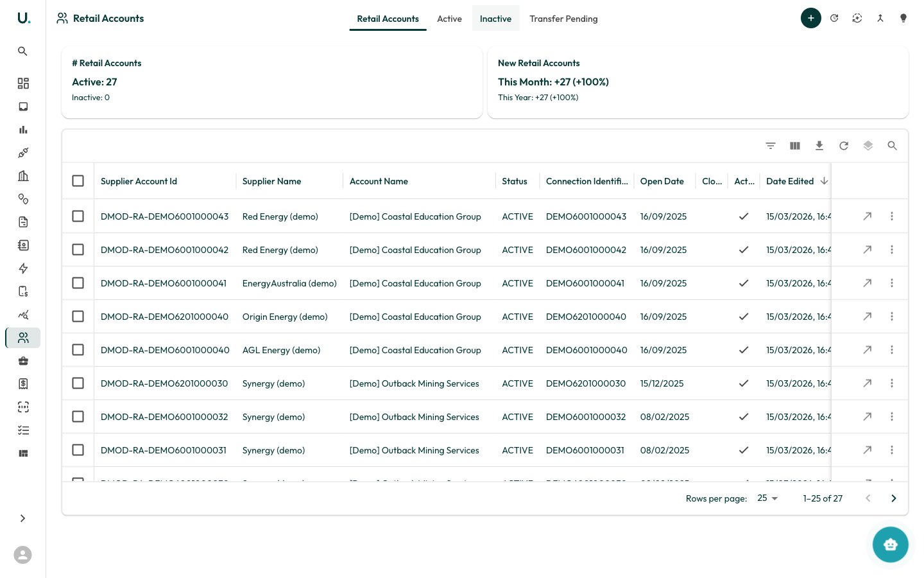Image resolution: width=924 pixels, height=578 pixels.
Task: Open the checklist icon in the sidebar
Action: pos(23,430)
